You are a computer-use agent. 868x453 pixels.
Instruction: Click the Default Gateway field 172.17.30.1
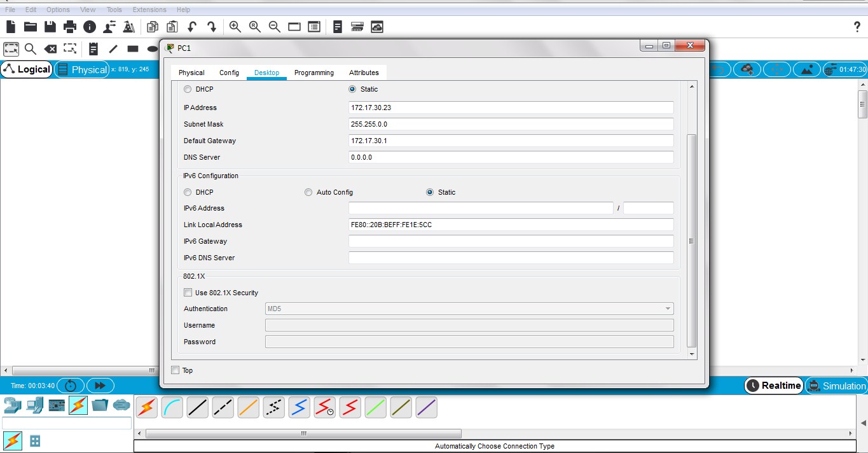click(x=511, y=141)
